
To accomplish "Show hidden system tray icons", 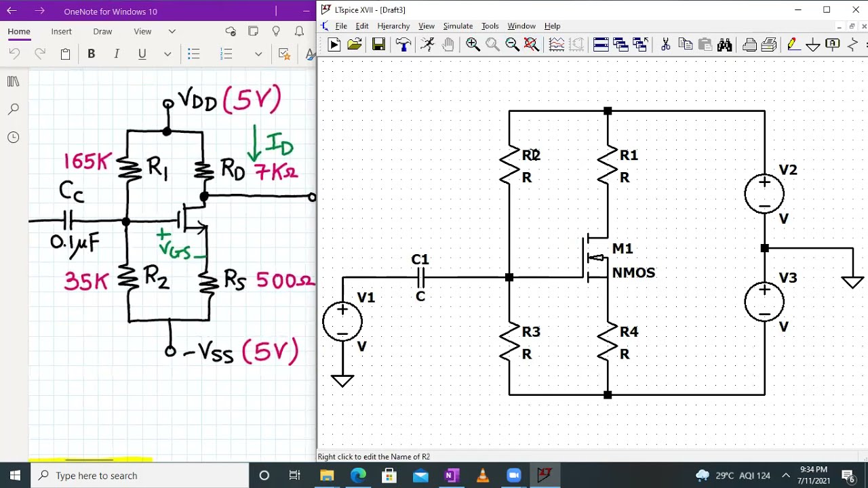I will coord(785,475).
